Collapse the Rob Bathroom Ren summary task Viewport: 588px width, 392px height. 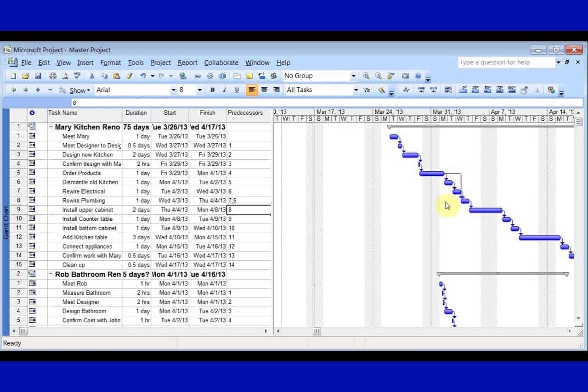[51, 274]
